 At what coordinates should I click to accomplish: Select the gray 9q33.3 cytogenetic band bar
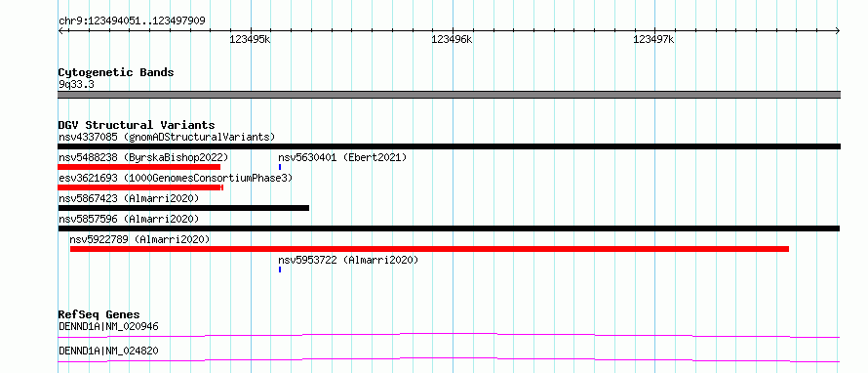449,95
